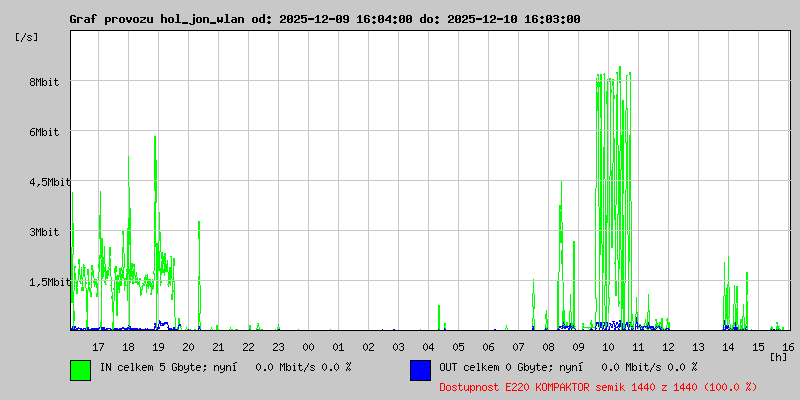
Task: Click the red 'Dostupnost E220 KOMPAKTOR' availability text
Action: coord(598,388)
